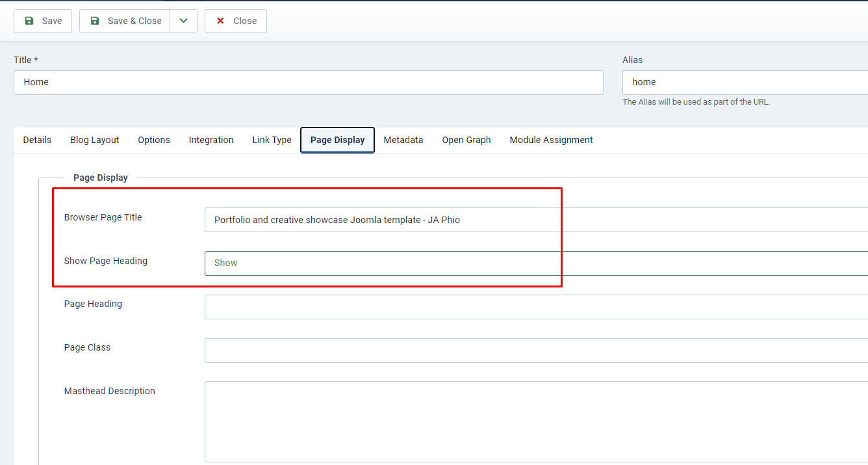Click the Save & Close button
Viewport: 868px width, 465px height.
click(x=125, y=21)
